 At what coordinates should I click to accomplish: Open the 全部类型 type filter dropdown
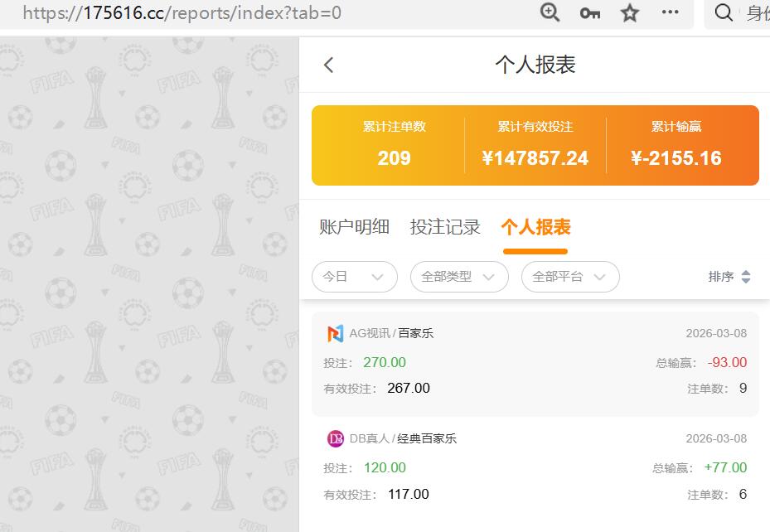point(459,277)
